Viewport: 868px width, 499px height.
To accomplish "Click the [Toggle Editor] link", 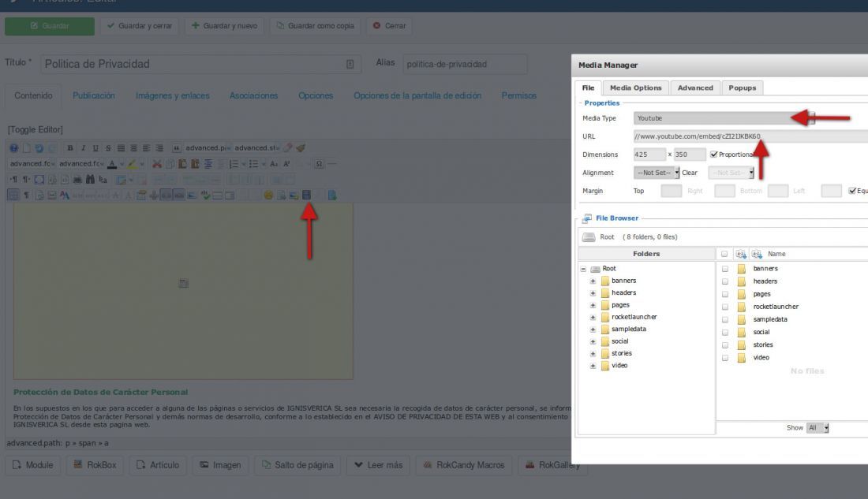I will (x=35, y=129).
